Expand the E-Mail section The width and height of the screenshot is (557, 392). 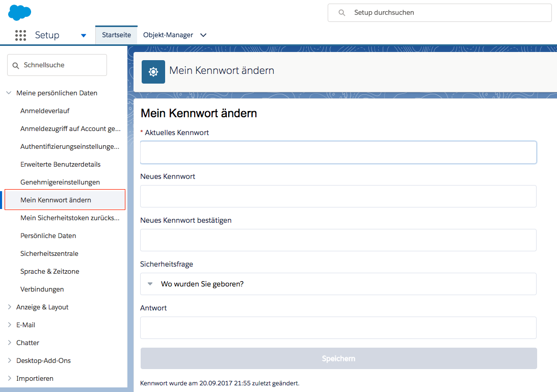coord(9,325)
